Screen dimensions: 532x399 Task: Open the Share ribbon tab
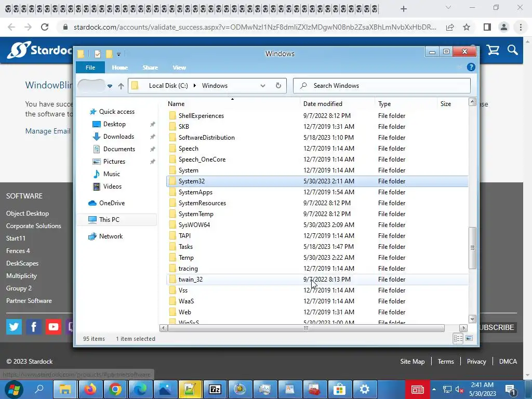pos(150,68)
